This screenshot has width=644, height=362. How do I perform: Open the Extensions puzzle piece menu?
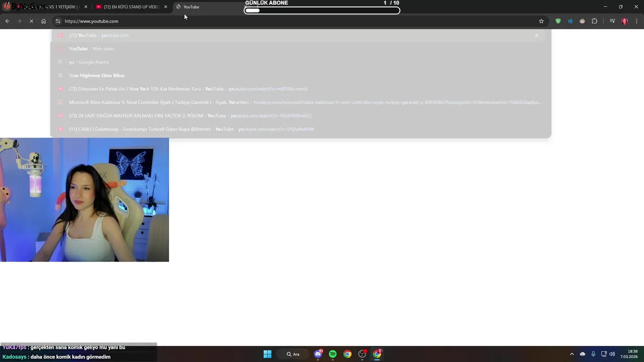[595, 21]
